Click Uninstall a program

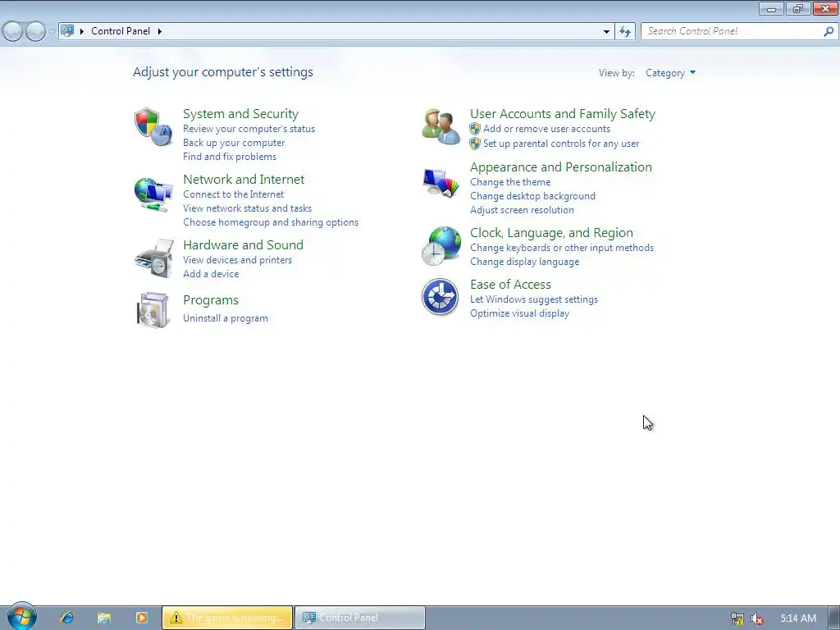[226, 318]
